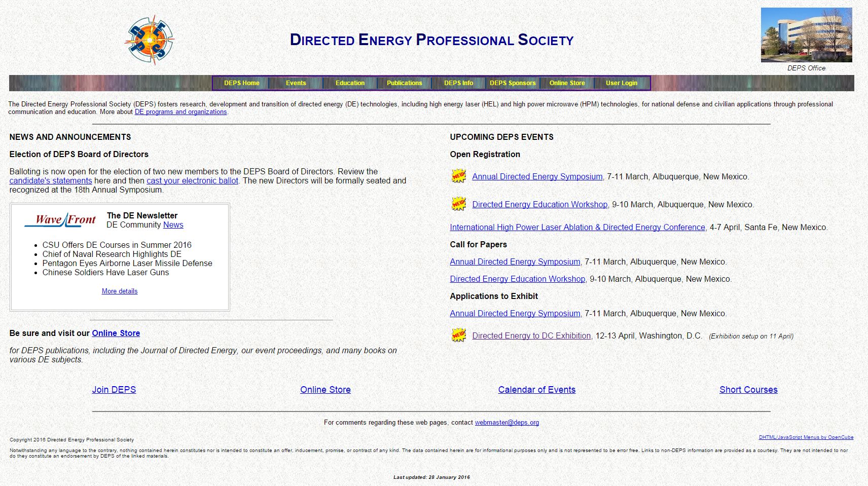The height and width of the screenshot is (486, 868).
Task: Click the bold Online Store link after Be sure and visit our
Action: 116,333
